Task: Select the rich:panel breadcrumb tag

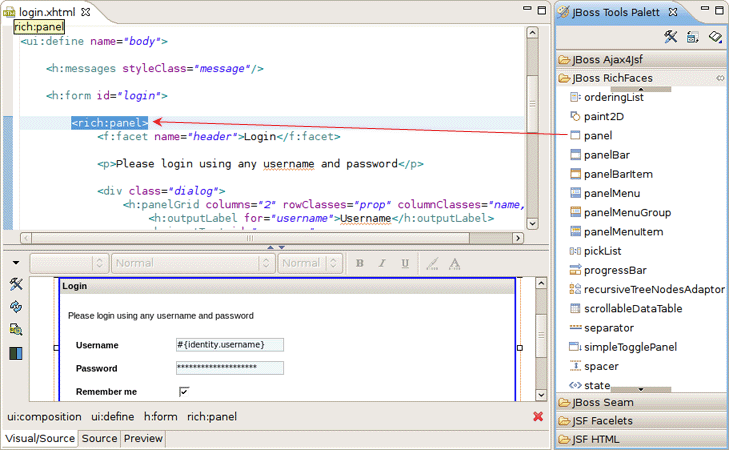Action: [212, 416]
